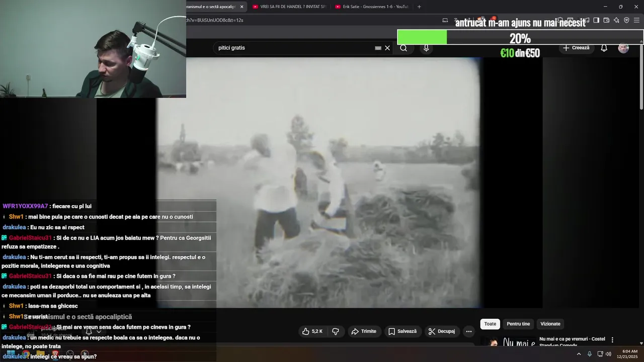Switch to the Erik Satie Gnossiennes tab
Viewport: 644px width, 362px height.
click(372, 7)
